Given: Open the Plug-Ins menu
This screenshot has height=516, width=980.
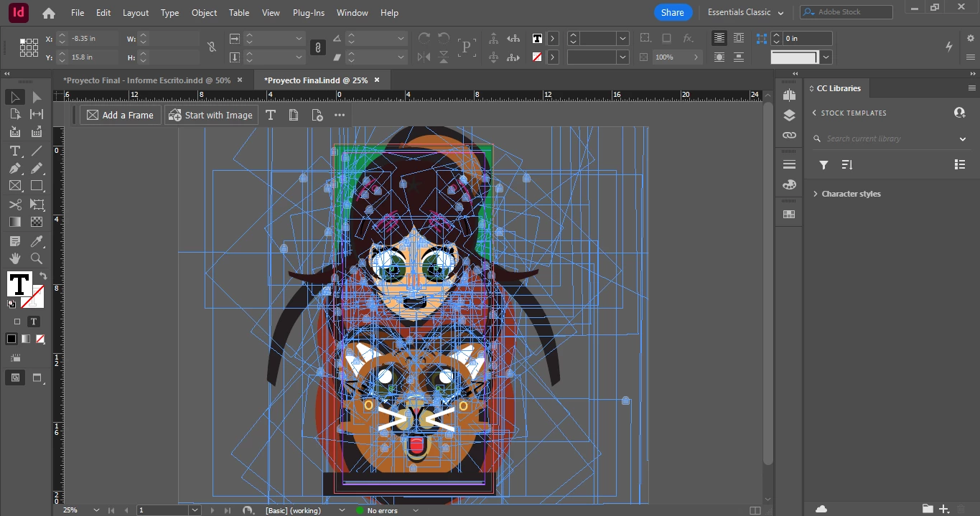Looking at the screenshot, I should [308, 13].
